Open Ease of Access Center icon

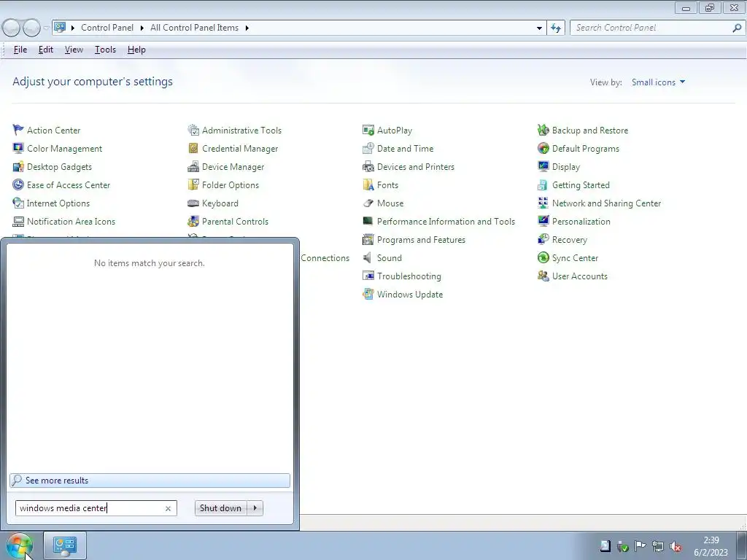tap(18, 184)
